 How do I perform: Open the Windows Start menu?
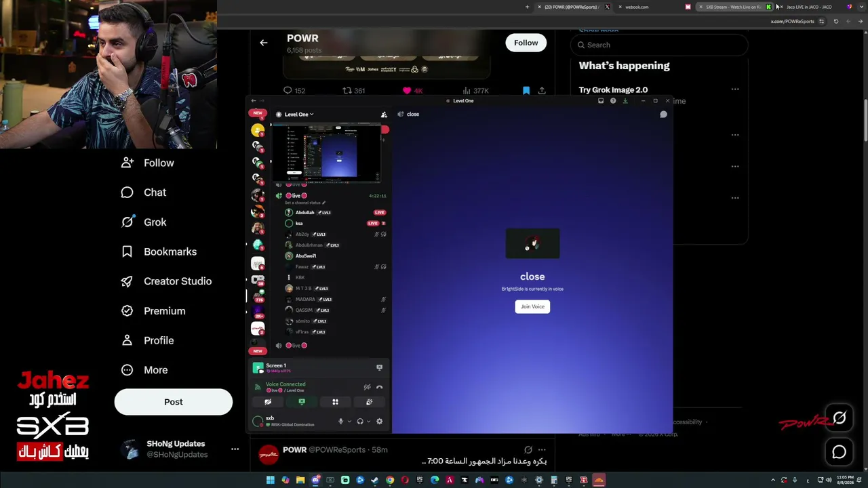271,481
